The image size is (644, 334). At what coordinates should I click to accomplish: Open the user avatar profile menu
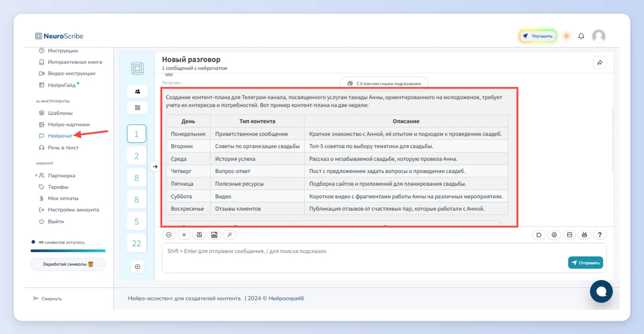tap(598, 36)
